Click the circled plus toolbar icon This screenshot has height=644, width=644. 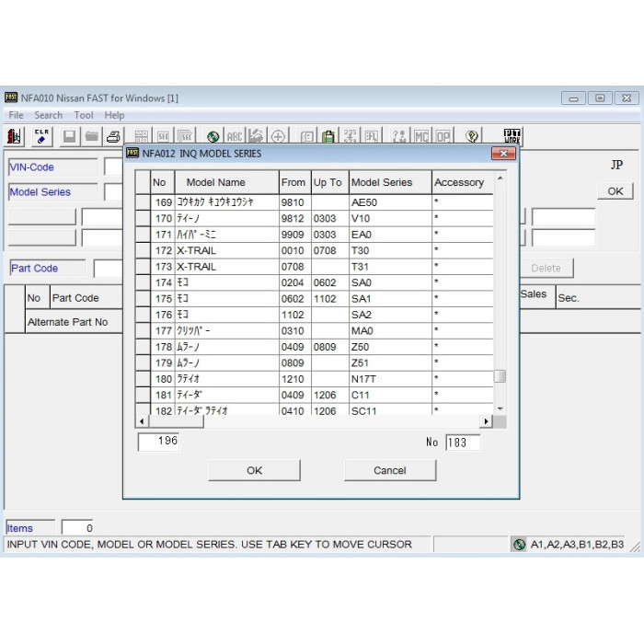tap(279, 136)
